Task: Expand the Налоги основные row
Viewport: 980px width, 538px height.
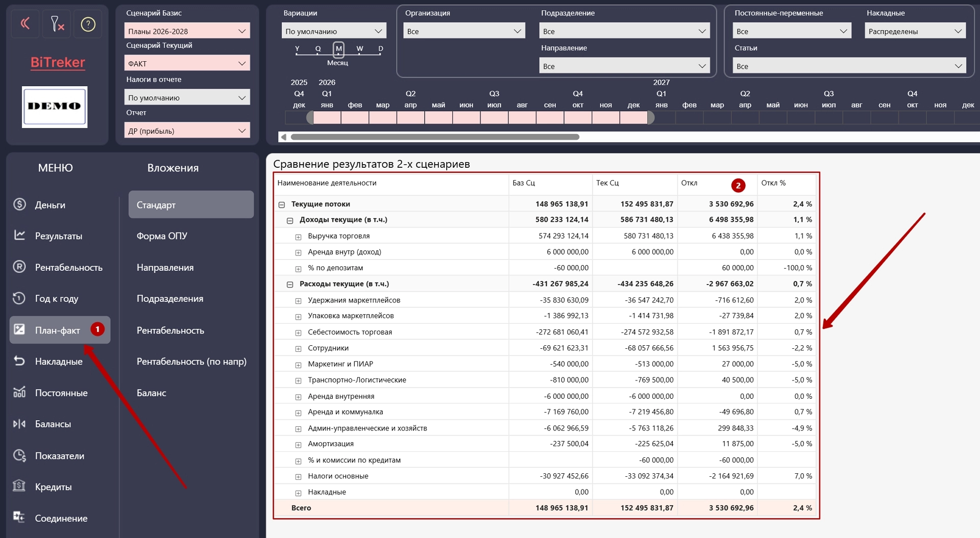Action: [x=298, y=477]
